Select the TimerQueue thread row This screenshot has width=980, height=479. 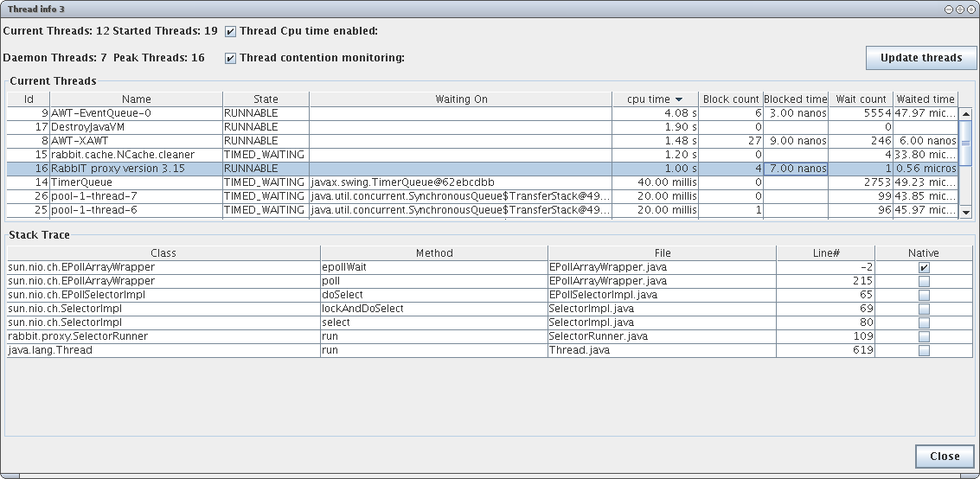point(482,182)
